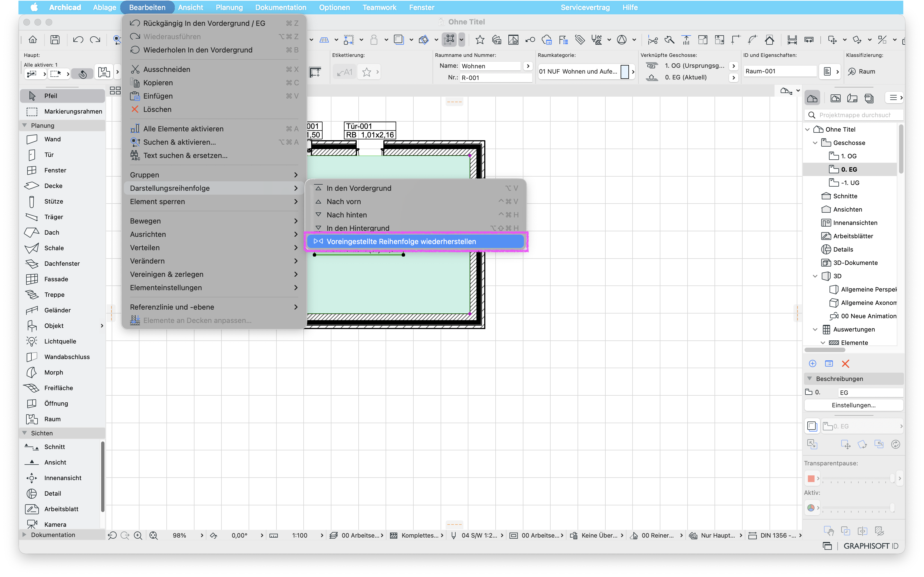Image resolution: width=924 pixels, height=577 pixels.
Task: Click the red delete X in navigator
Action: click(845, 364)
